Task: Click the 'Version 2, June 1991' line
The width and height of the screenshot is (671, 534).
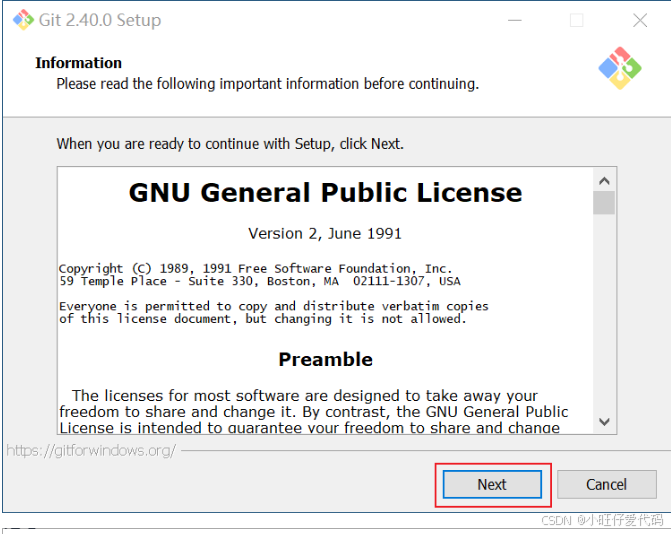Action: tap(325, 234)
